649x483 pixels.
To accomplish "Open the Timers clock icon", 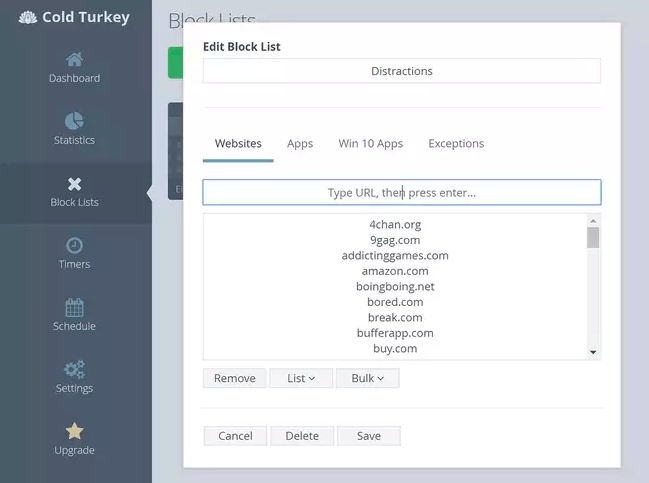I will pos(74,245).
